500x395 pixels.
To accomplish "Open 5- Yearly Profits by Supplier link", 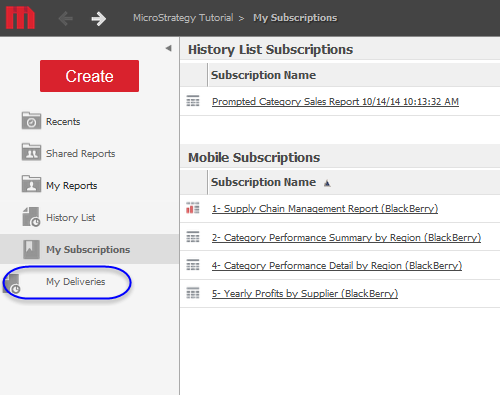I will (305, 294).
